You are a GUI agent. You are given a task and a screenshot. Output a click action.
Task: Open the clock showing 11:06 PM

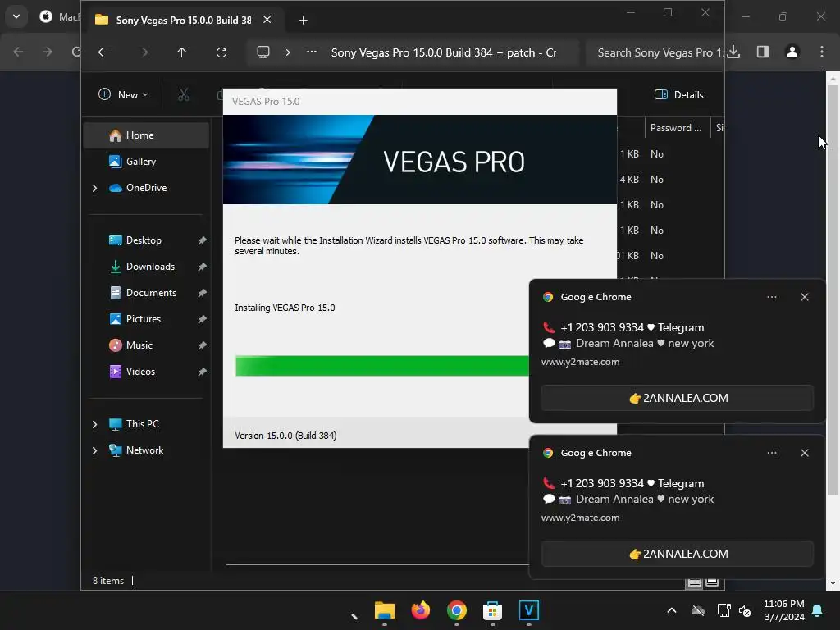(783, 610)
